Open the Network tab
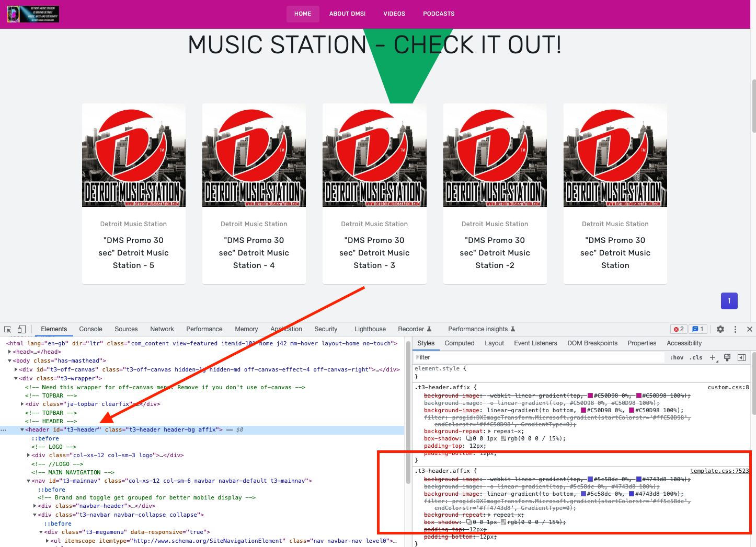 pyautogui.click(x=162, y=329)
